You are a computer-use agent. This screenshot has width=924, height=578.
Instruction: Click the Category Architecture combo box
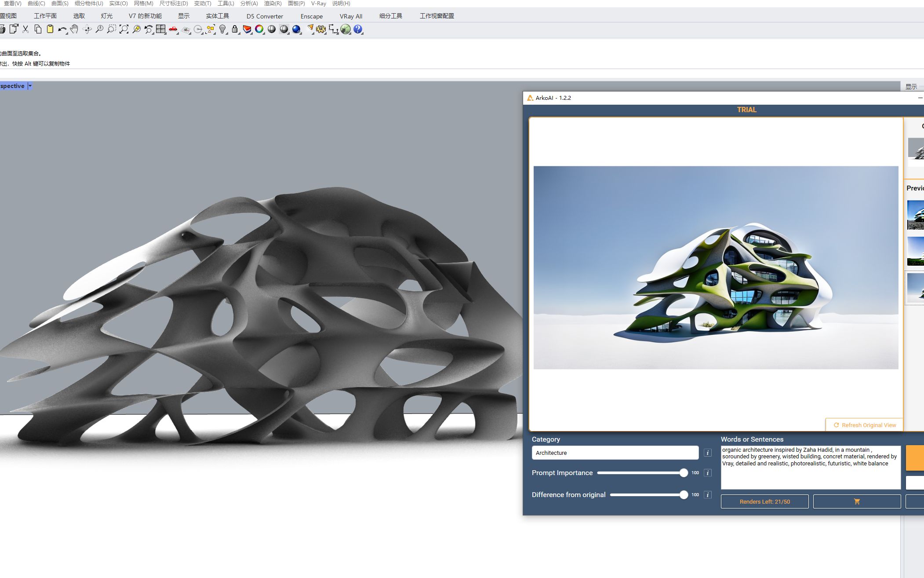[615, 453]
